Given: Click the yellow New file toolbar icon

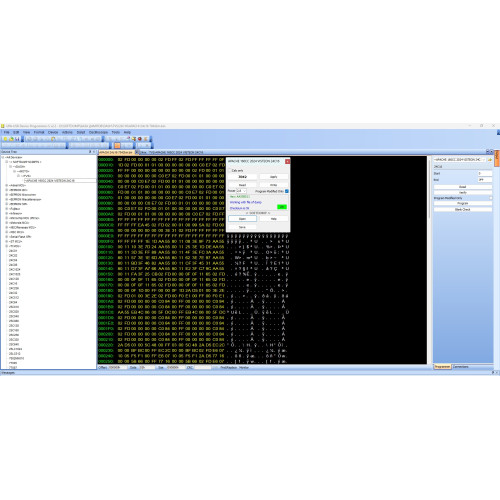Looking at the screenshot, I should coord(5,139).
